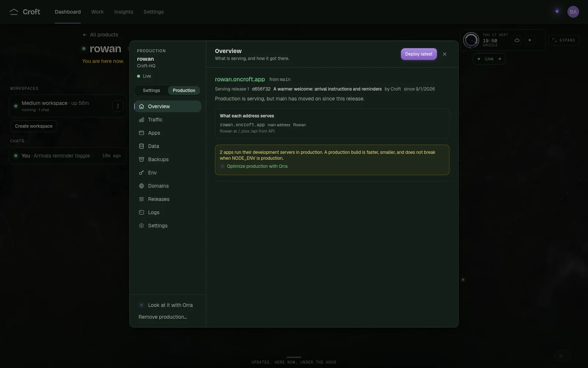Image resolution: width=588 pixels, height=368 pixels.
Task: Click the play button in clock widget
Action: (530, 40)
